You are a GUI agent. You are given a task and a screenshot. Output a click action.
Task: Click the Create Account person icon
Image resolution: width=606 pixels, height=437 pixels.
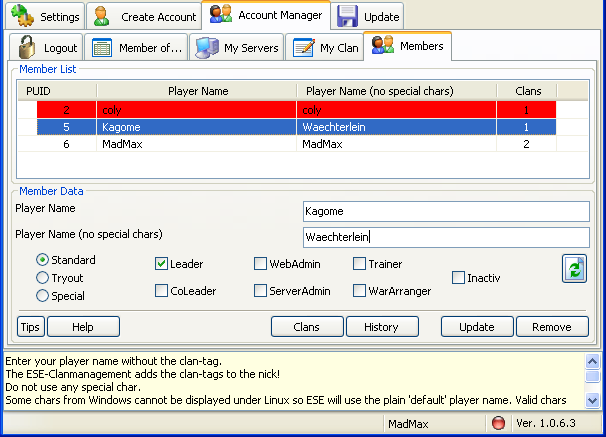(101, 16)
